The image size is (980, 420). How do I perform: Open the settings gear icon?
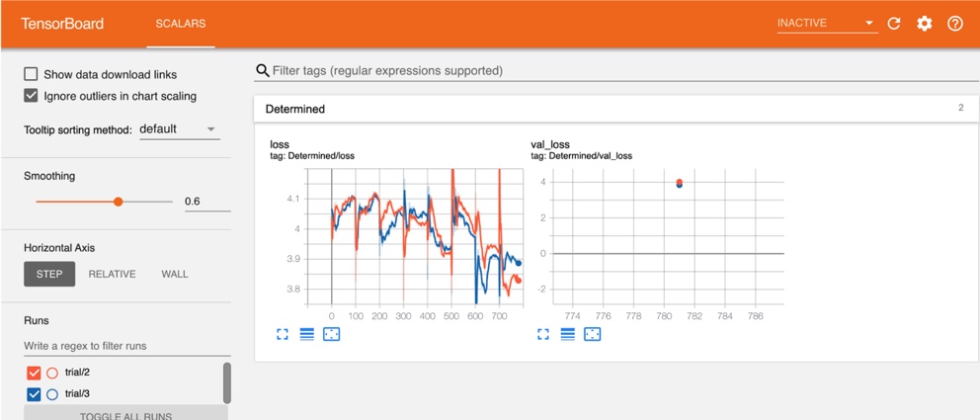924,24
